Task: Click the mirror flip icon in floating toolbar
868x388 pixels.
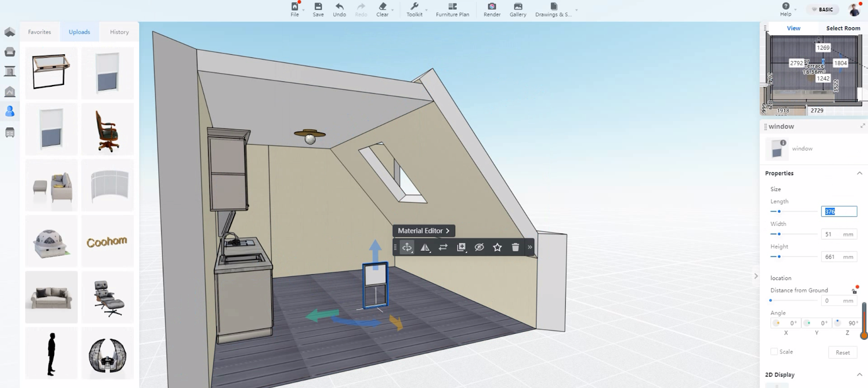Action: [x=425, y=247]
